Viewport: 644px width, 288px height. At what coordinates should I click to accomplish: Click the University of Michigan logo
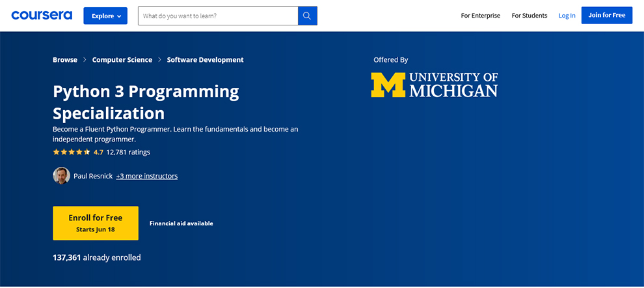435,85
